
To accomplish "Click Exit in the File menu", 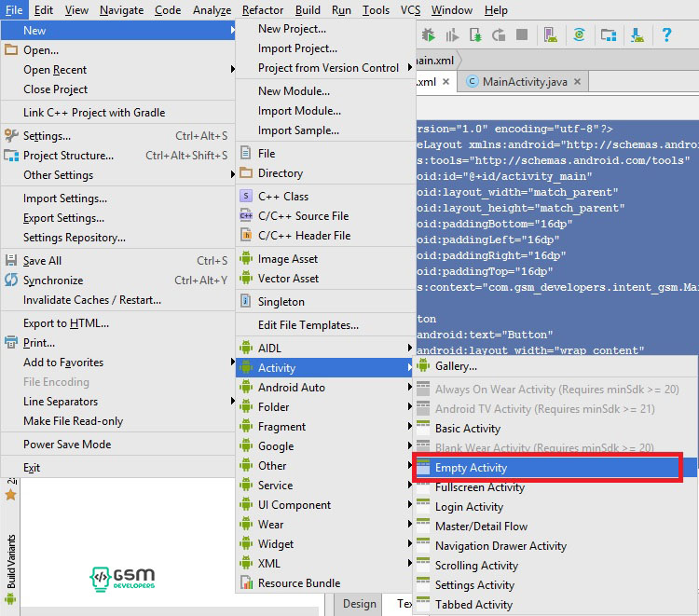I will click(x=31, y=467).
